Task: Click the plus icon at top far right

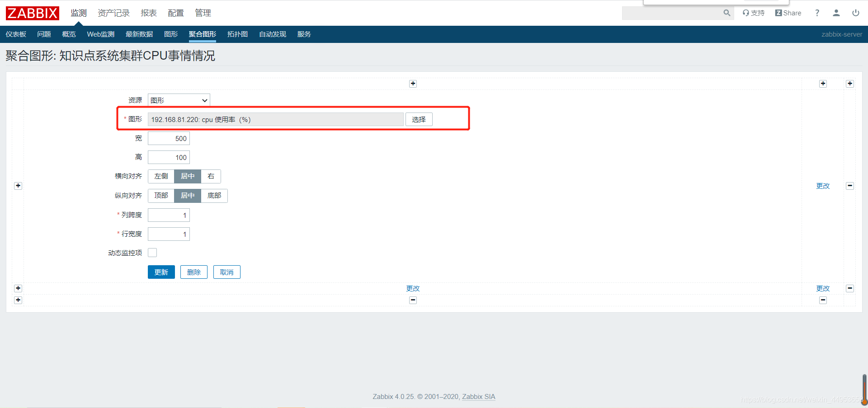Action: pyautogui.click(x=850, y=84)
